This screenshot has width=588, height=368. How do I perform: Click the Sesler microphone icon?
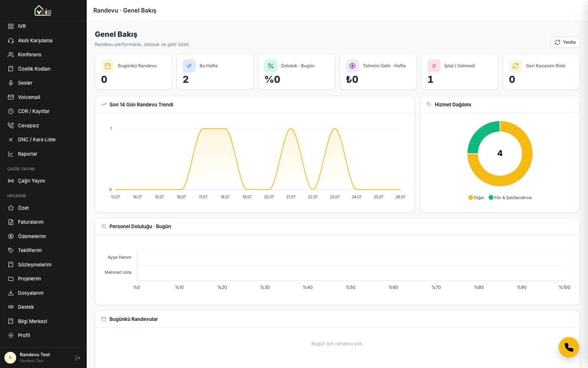(11, 83)
